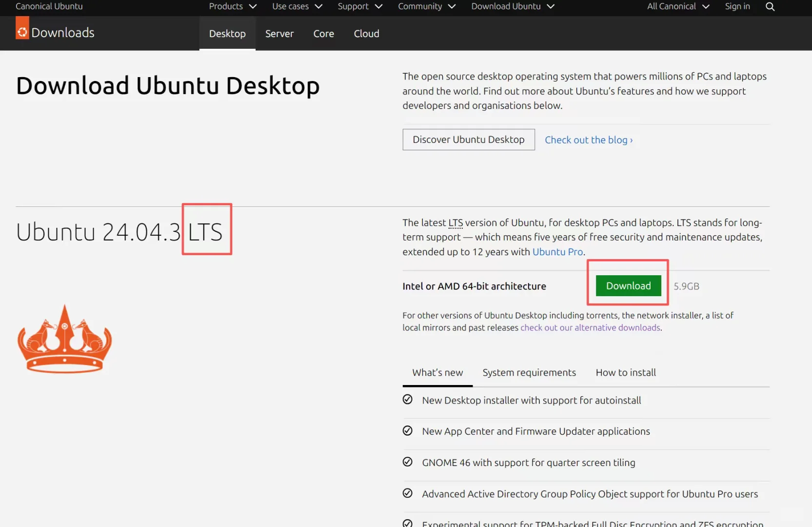Click the Discover Ubuntu Desktop button
Screen dimensions: 812x527
(x=469, y=140)
